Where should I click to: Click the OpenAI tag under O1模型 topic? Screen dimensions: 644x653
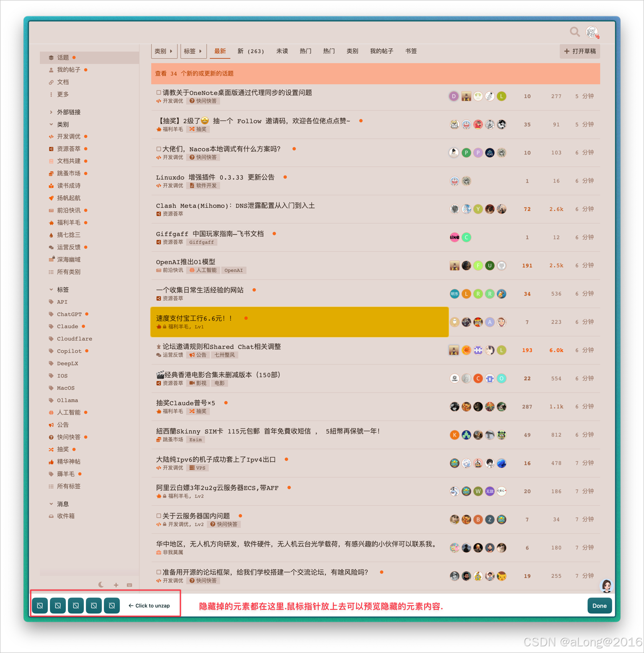(x=234, y=270)
